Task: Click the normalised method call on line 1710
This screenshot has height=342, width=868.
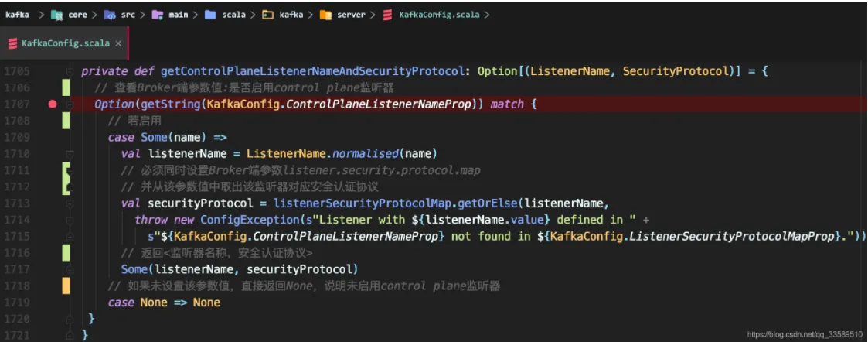Action: click(366, 153)
